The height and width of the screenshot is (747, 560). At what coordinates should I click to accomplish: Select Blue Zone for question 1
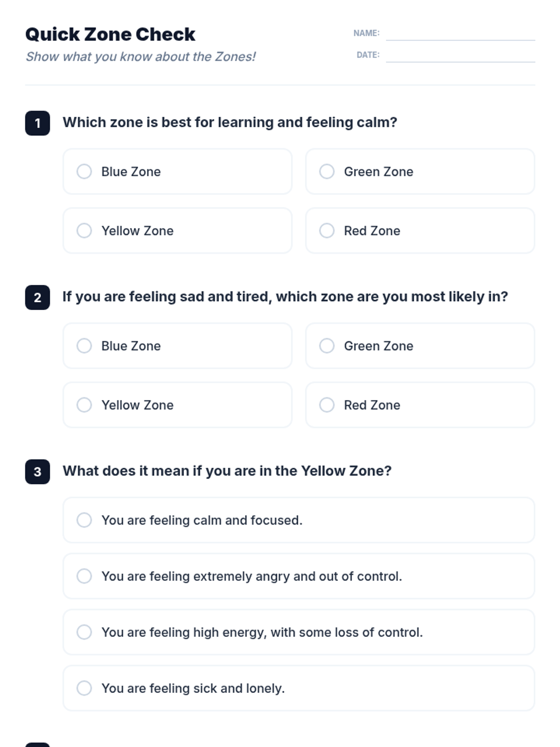(x=84, y=171)
